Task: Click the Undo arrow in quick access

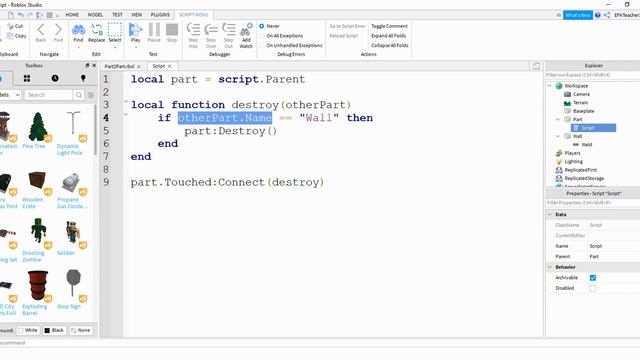Action: point(20,15)
